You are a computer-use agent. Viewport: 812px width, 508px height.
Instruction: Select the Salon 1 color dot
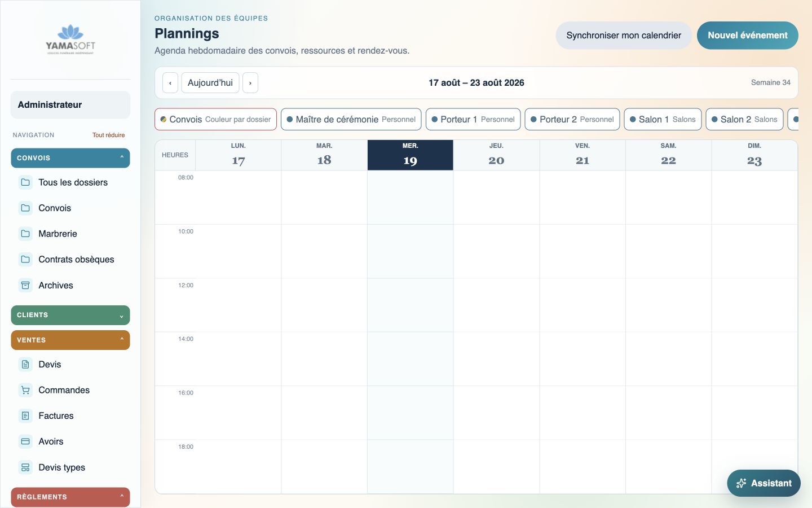pos(633,119)
